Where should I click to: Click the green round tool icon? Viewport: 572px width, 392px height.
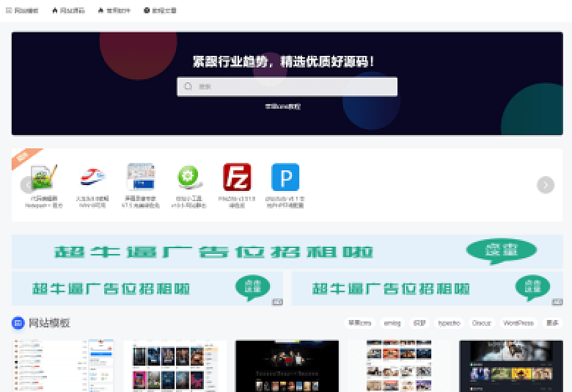pos(189,178)
